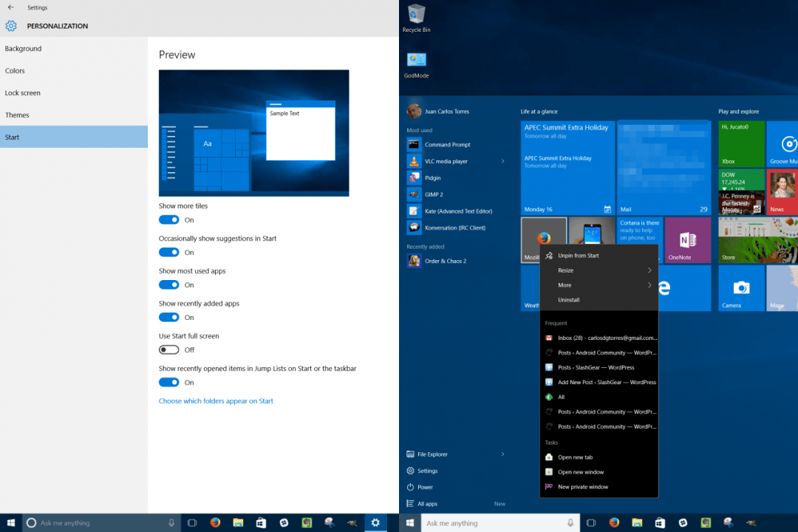Select New private window task
This screenshot has width=798, height=532.
[x=599, y=487]
